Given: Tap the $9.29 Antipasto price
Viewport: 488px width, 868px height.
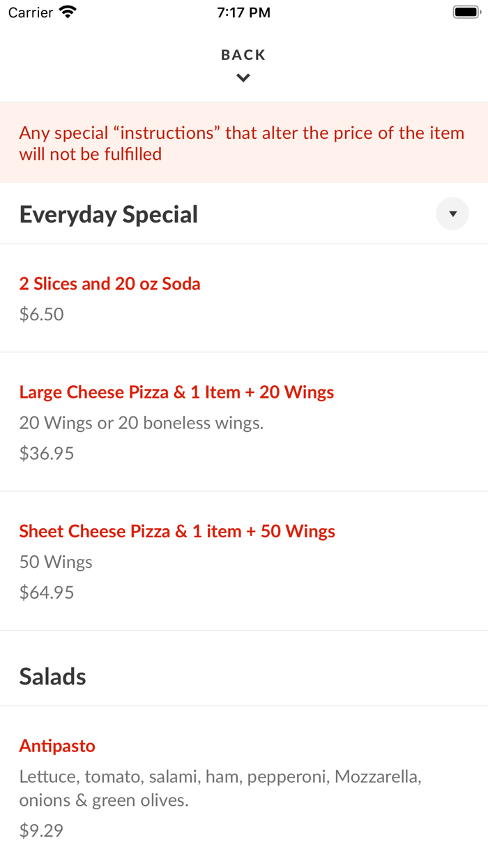Looking at the screenshot, I should (42, 830).
